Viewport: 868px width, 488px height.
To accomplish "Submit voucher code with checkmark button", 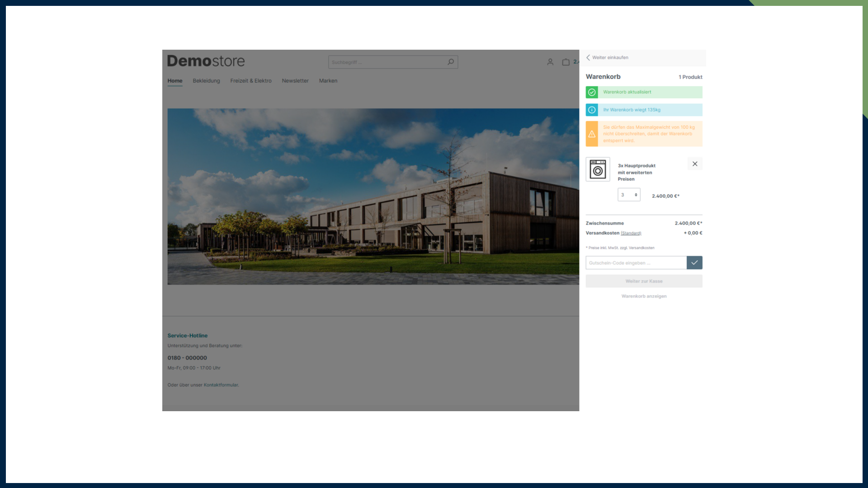I will click(x=694, y=263).
